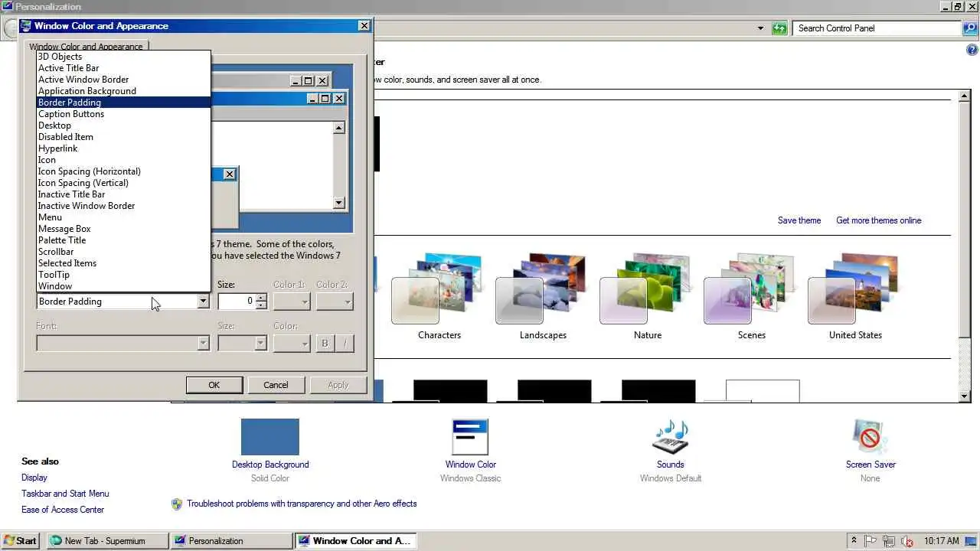Viewport: 980px width, 551px height.
Task: Select the Nature theme
Action: tap(648, 297)
